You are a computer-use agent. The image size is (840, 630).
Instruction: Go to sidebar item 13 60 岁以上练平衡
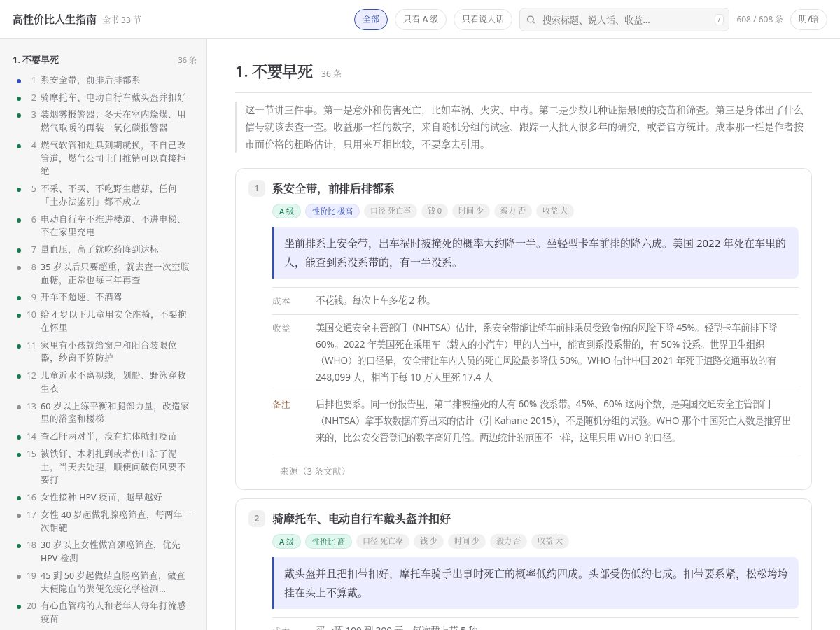pos(103,412)
